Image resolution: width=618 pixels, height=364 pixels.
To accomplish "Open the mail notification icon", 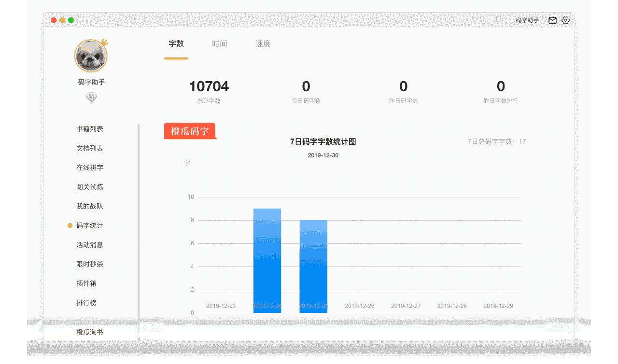I will point(552,20).
